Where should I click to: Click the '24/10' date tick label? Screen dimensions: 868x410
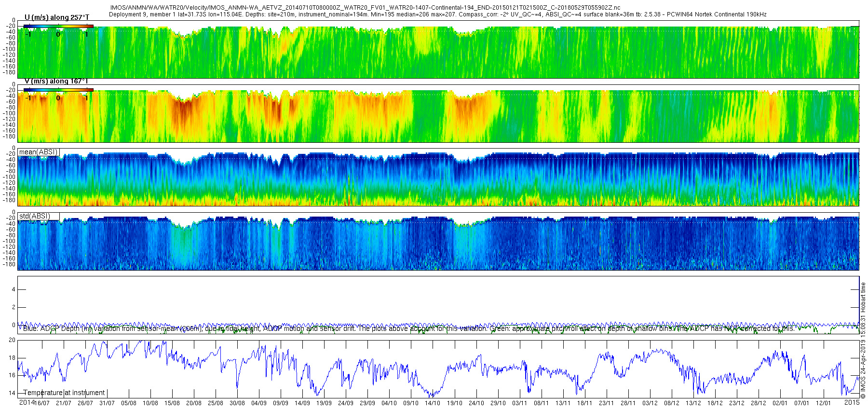[476, 403]
